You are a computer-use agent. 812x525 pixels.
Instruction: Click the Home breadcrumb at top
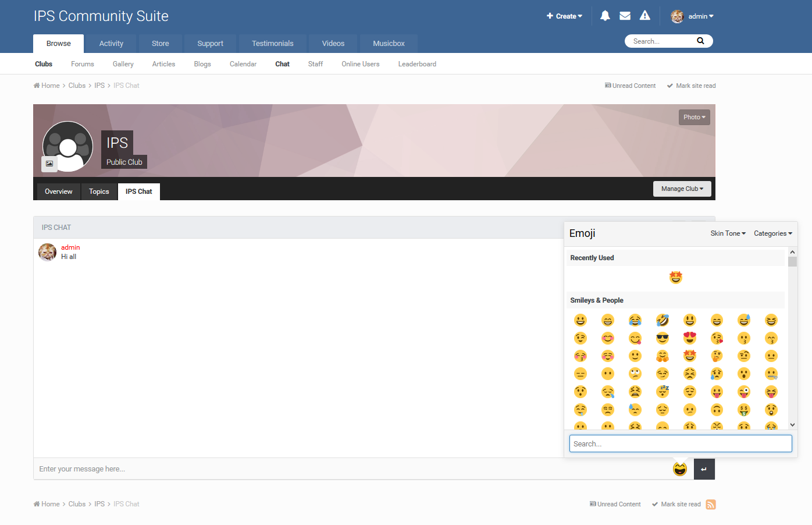47,86
